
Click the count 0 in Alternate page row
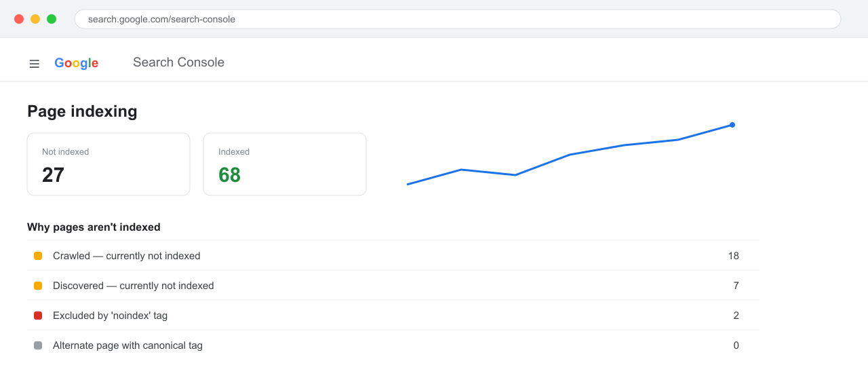click(736, 345)
